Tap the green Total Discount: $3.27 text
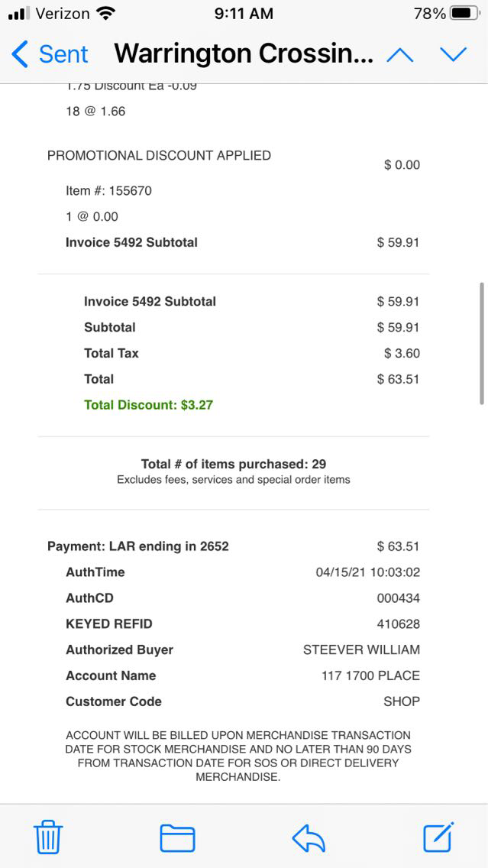The height and width of the screenshot is (868, 488). click(x=148, y=405)
